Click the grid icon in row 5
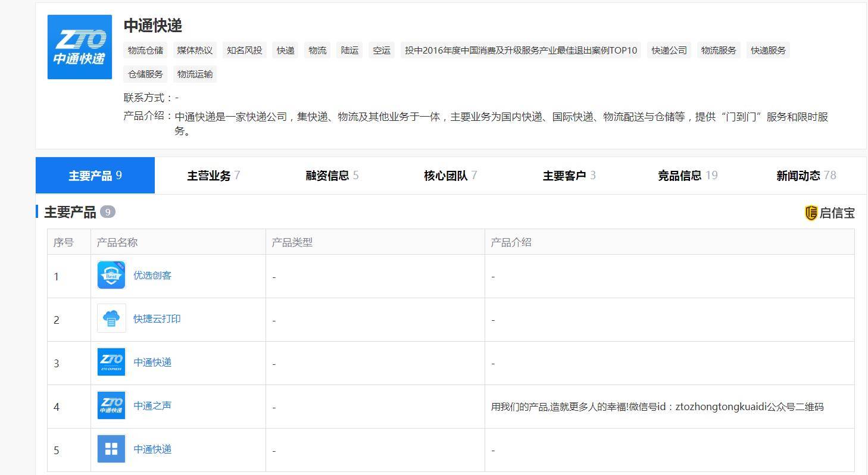Image resolution: width=868 pixels, height=475 pixels. (111, 449)
